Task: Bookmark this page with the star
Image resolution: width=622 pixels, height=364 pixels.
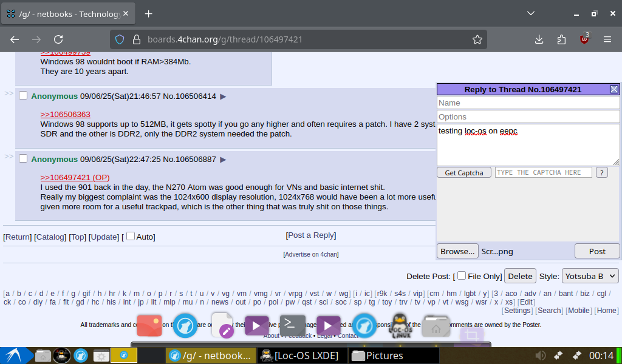Action: coord(477,39)
